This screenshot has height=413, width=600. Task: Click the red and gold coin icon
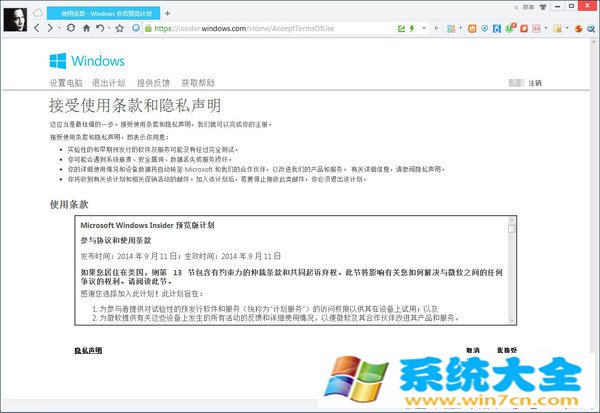(x=579, y=29)
